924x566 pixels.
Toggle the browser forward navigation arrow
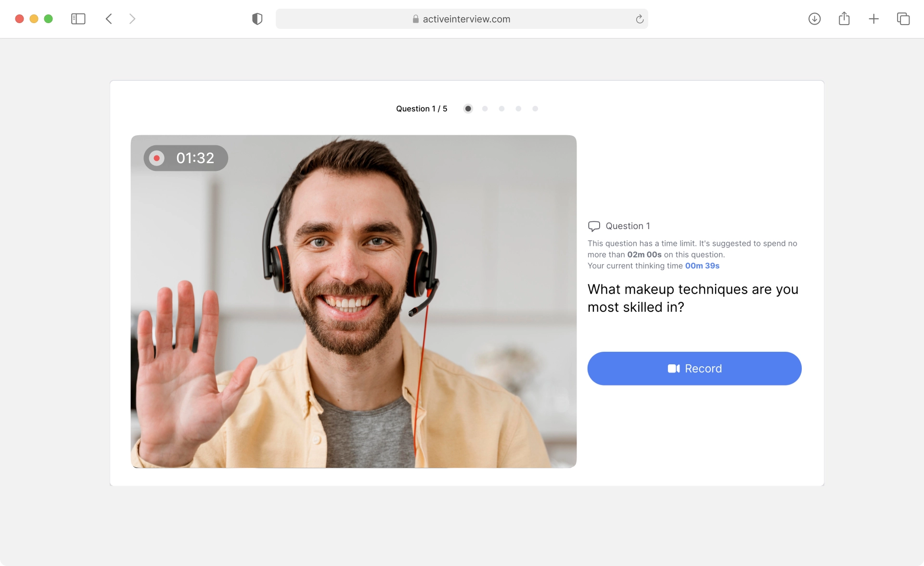131,18
